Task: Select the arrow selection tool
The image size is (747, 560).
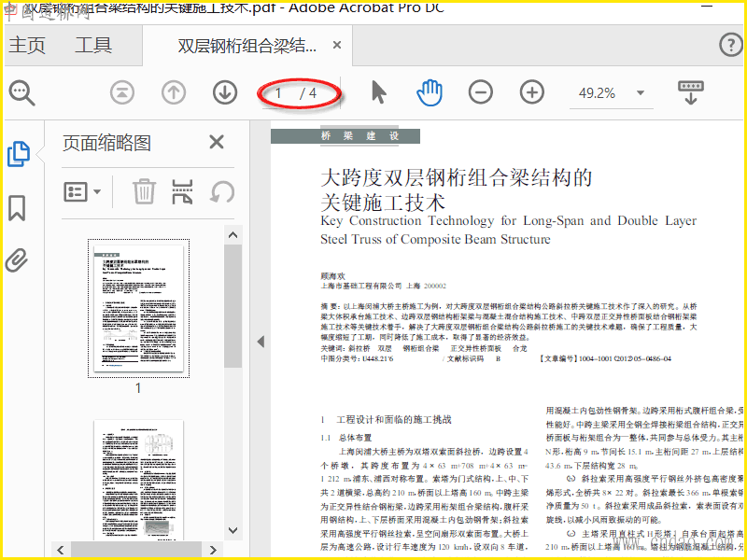Action: [379, 92]
